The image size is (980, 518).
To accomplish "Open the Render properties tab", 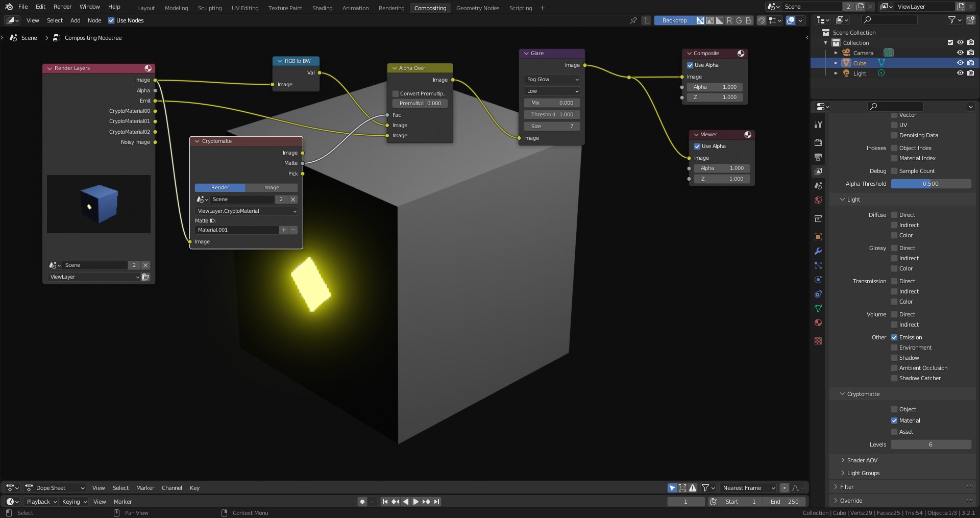I will (818, 142).
